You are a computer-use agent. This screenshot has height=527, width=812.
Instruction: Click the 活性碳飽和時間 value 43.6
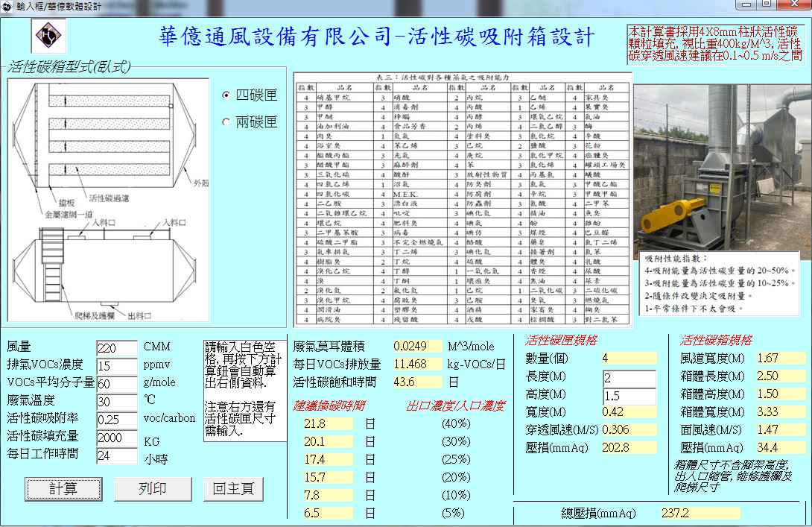click(x=417, y=382)
